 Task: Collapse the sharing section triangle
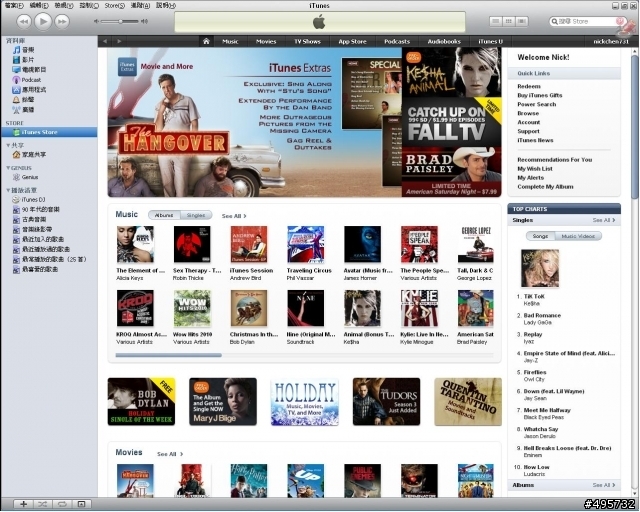pos(8,145)
